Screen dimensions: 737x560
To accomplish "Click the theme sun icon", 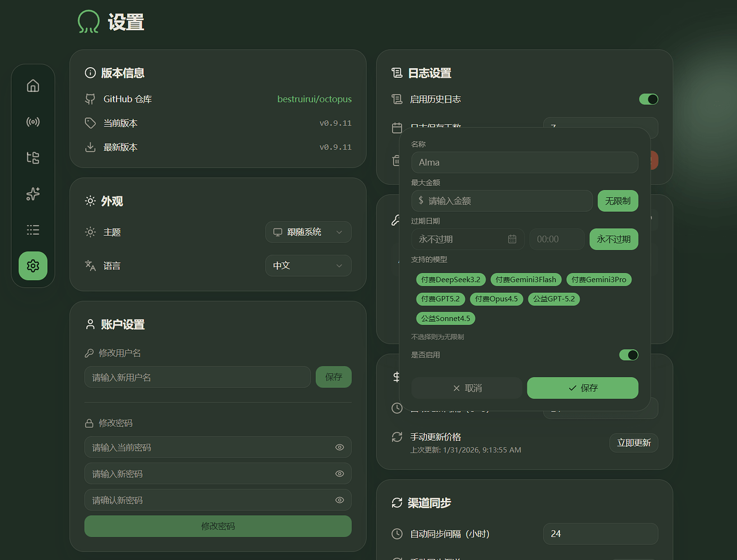I will coord(90,232).
